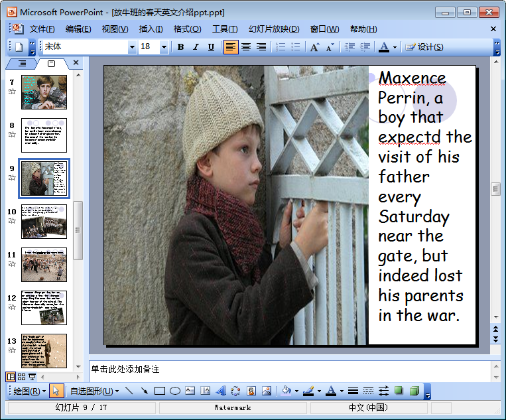
Task: Insert diagram or organization chart
Action: [235, 391]
